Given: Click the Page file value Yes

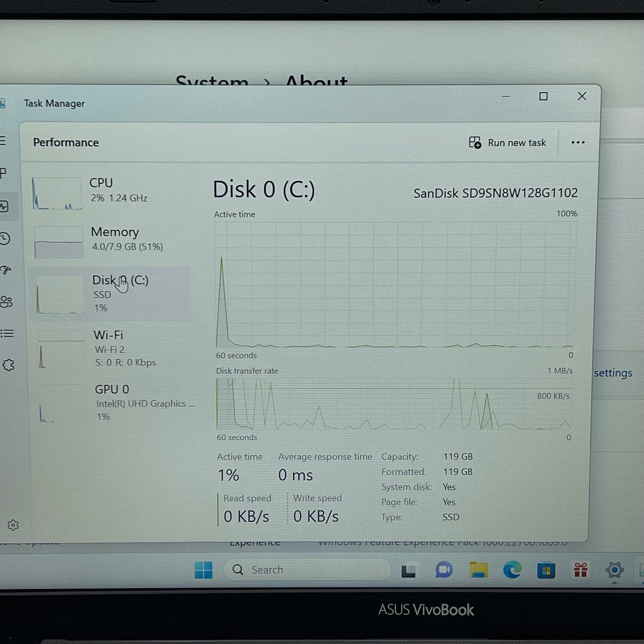Looking at the screenshot, I should [449, 502].
